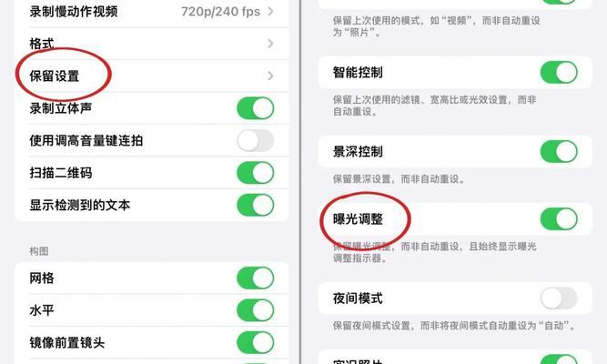Disable 镜像前置镜头 switch
Image resolution: width=607 pixels, height=364 pixels.
coord(256,343)
